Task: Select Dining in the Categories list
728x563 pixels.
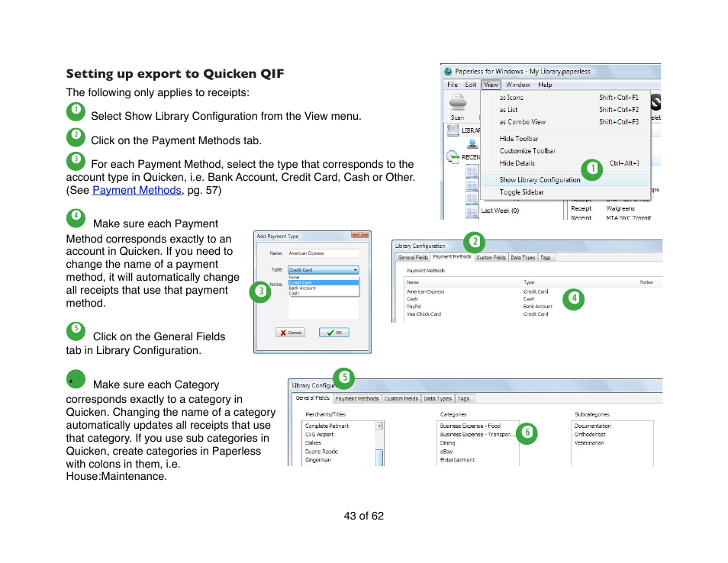Action: (448, 443)
